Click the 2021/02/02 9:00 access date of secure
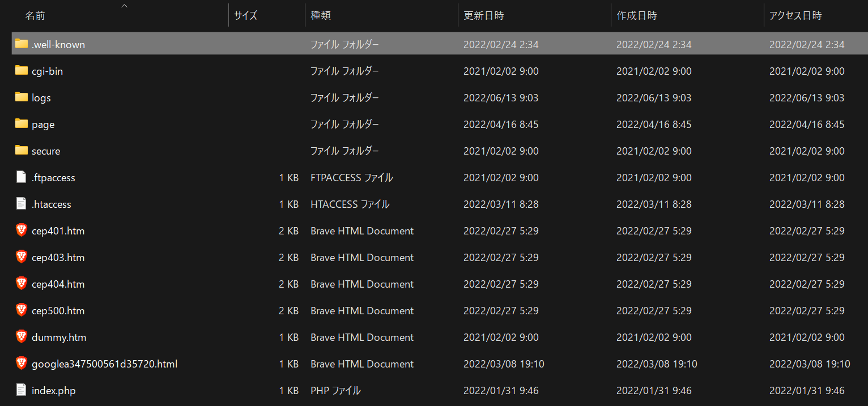The image size is (868, 406). click(807, 151)
